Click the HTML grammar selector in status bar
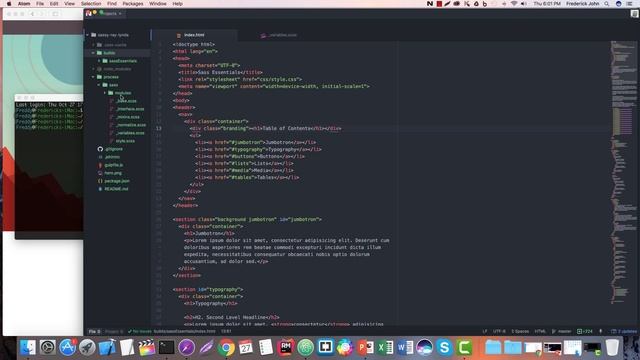This screenshot has height=360, width=640. [x=540, y=331]
